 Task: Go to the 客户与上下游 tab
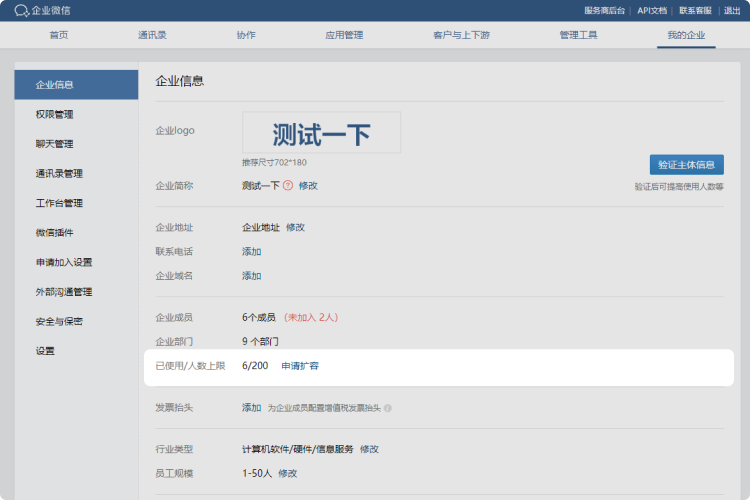click(x=461, y=35)
